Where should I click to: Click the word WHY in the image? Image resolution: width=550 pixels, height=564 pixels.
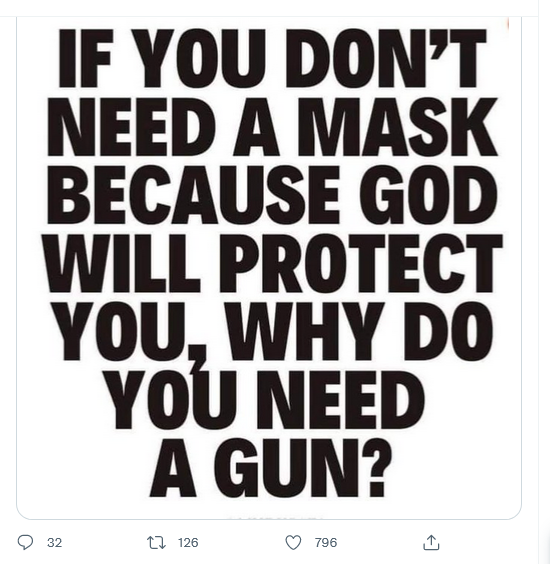tap(310, 332)
